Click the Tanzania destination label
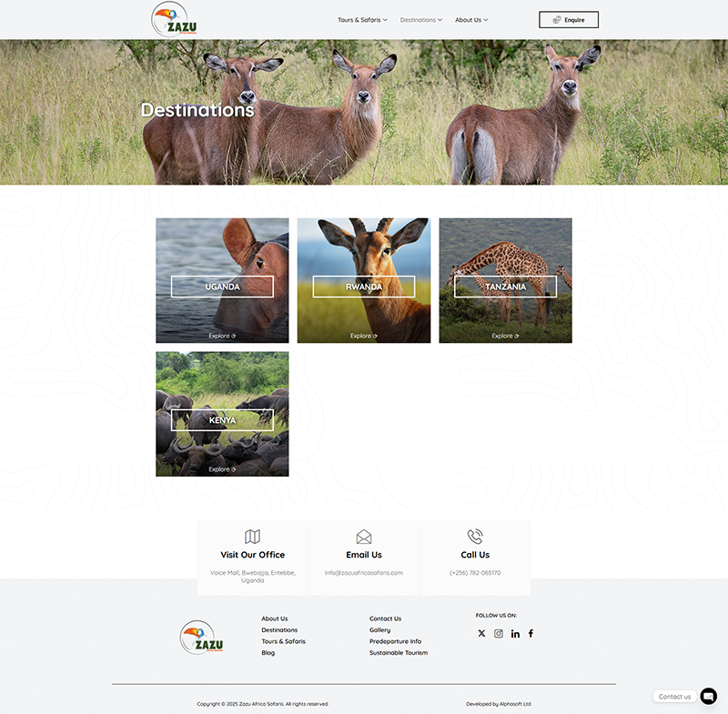728x714 pixels. 505,287
